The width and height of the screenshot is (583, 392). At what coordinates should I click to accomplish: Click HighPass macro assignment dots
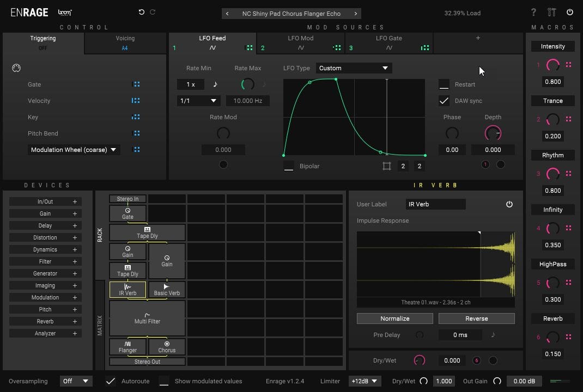568,283
